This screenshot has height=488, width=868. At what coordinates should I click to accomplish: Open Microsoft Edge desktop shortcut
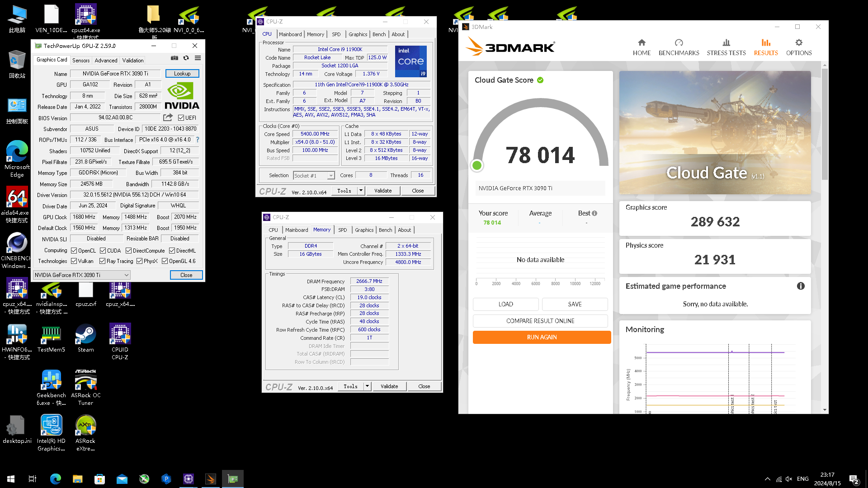[17, 159]
